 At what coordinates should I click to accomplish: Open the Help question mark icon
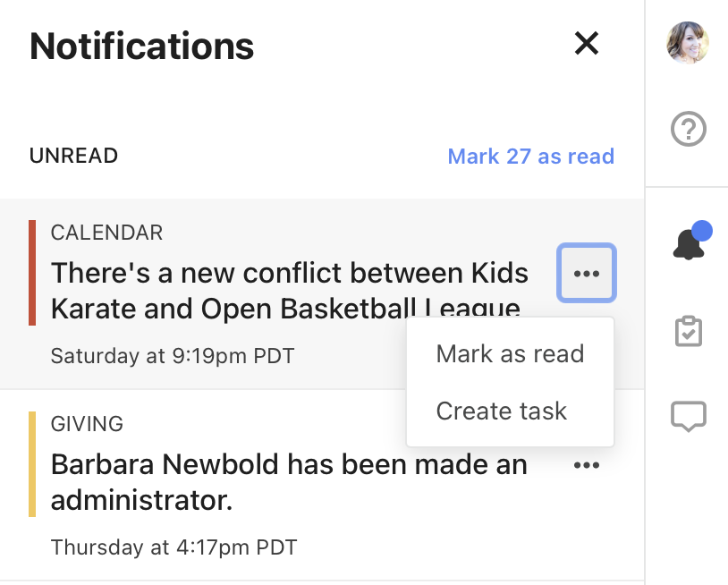[x=688, y=131]
